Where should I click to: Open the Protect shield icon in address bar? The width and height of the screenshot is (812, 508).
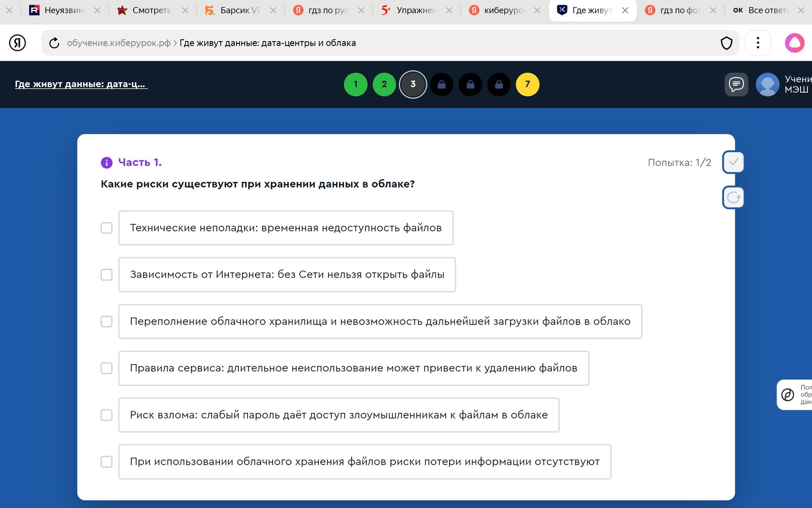726,43
